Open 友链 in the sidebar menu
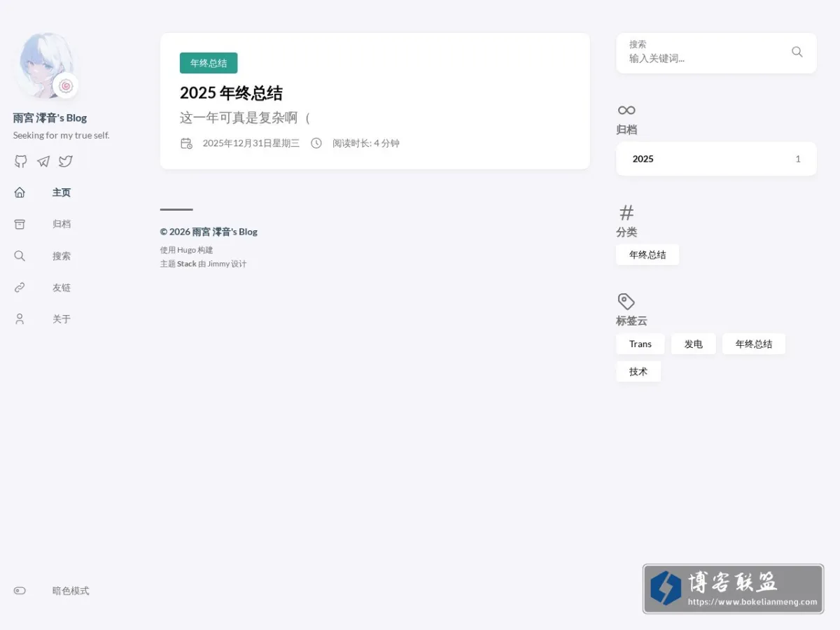The height and width of the screenshot is (630, 840). [62, 288]
